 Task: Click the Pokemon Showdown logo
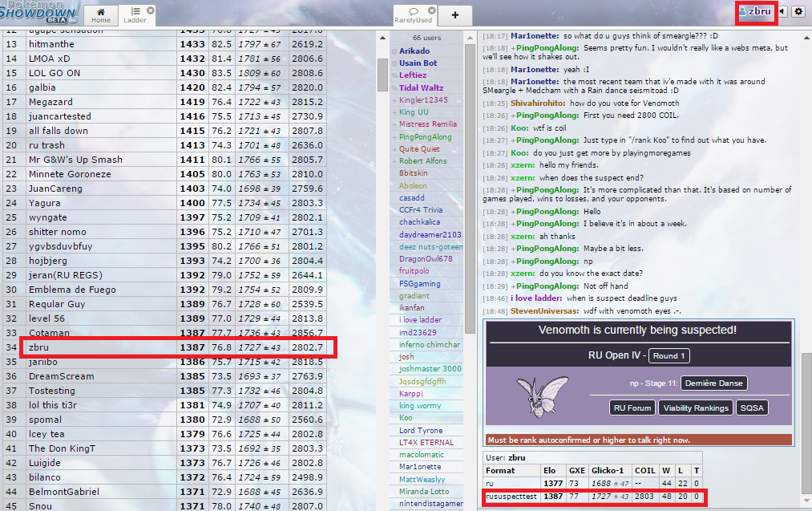click(x=38, y=12)
